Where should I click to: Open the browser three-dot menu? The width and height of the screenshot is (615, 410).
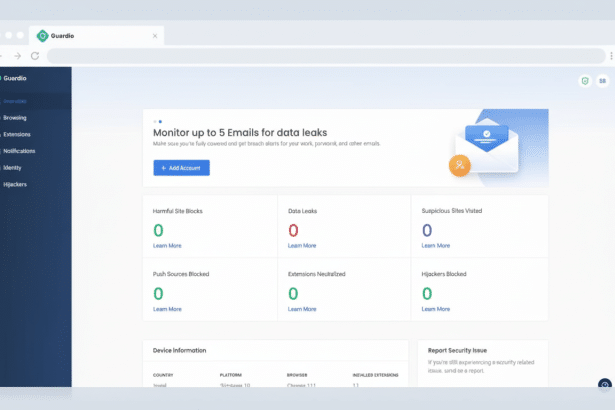[611, 56]
